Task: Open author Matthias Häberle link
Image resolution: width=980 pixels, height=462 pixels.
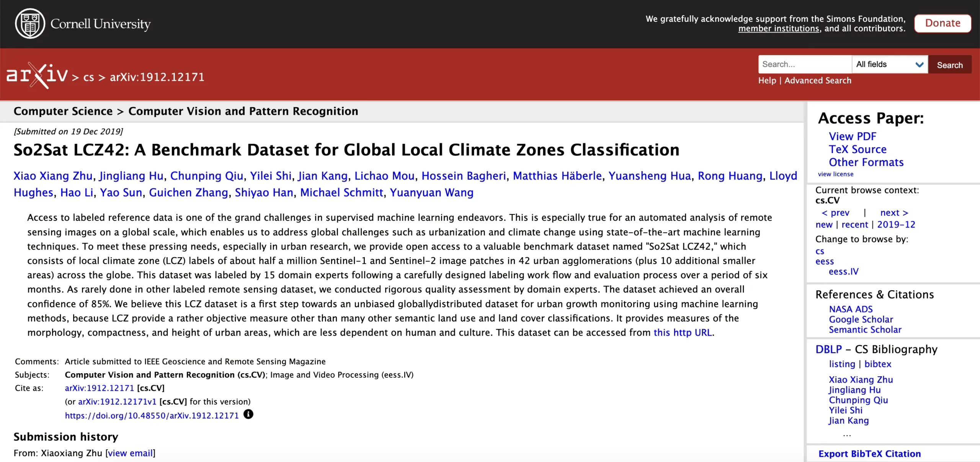Action: pyautogui.click(x=557, y=176)
